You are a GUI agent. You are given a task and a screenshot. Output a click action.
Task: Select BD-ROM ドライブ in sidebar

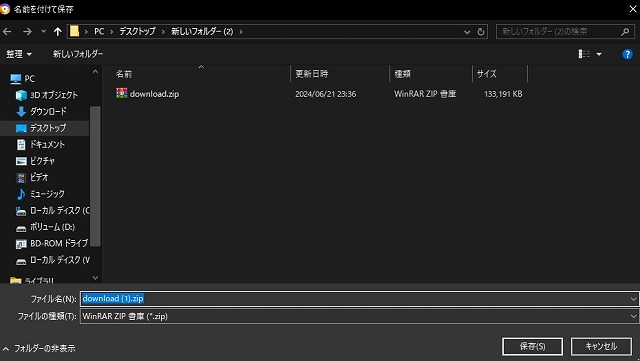[x=58, y=243]
